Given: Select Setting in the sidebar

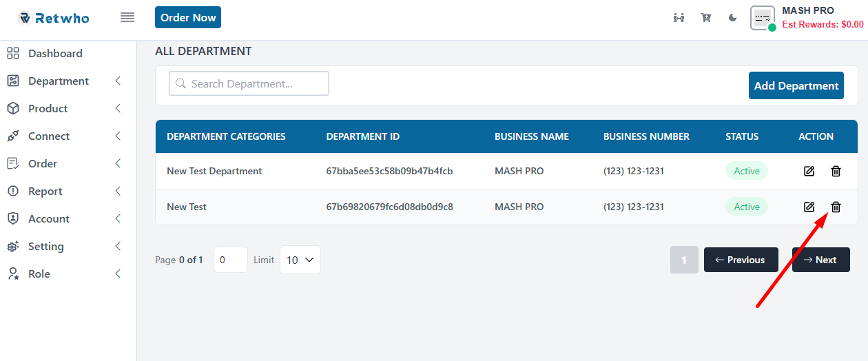Looking at the screenshot, I should click(46, 246).
